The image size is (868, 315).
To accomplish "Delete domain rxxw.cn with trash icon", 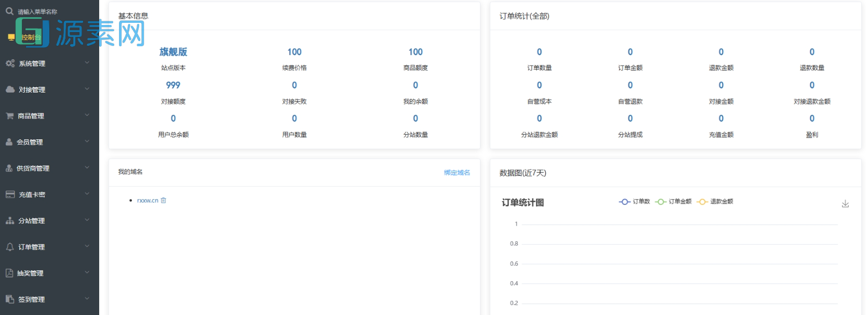I will click(164, 200).
